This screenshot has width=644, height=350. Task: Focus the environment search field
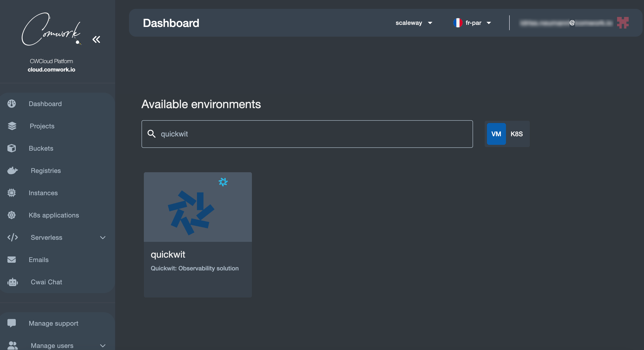click(x=307, y=134)
